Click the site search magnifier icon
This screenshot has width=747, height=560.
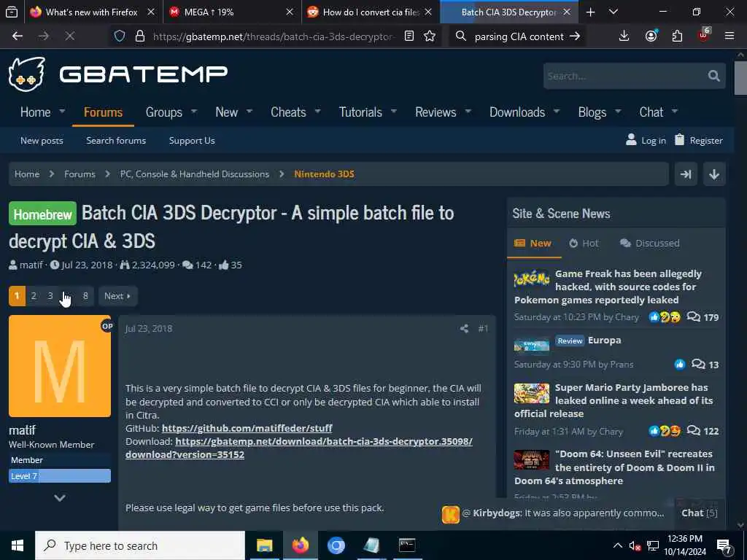coord(713,76)
